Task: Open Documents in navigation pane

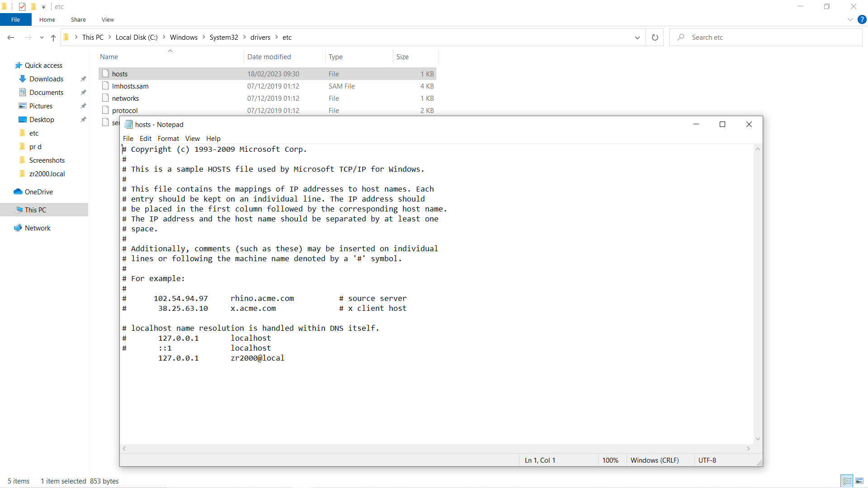Action: pos(46,93)
